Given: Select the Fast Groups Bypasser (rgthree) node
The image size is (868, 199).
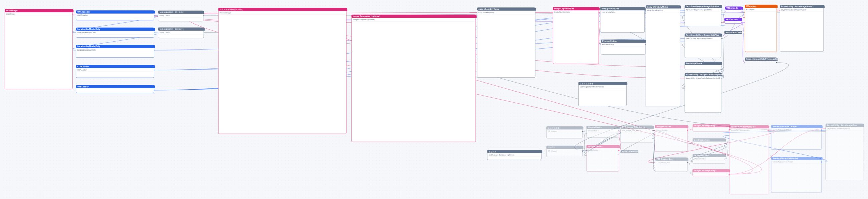Looking at the screenshot, I should (x=514, y=155).
